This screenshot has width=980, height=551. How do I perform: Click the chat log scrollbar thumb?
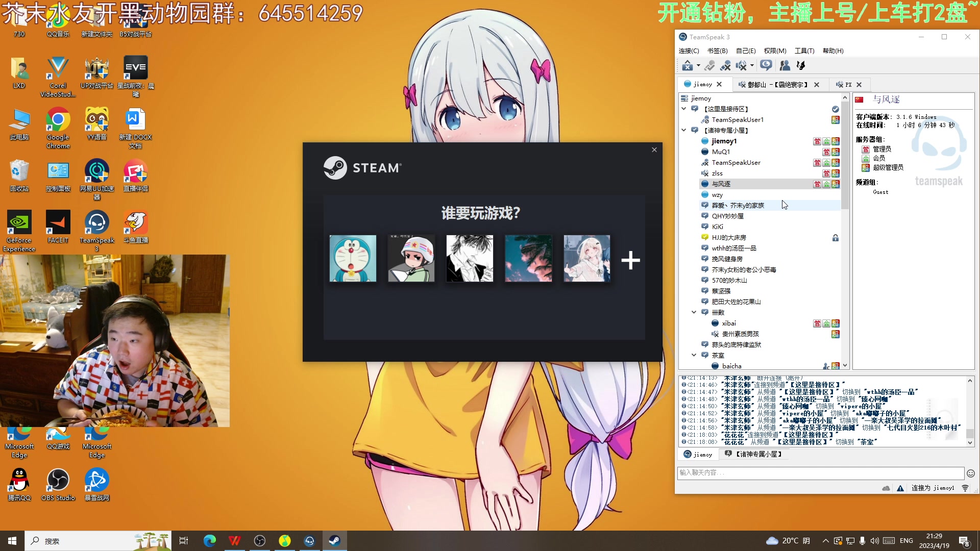(970, 433)
